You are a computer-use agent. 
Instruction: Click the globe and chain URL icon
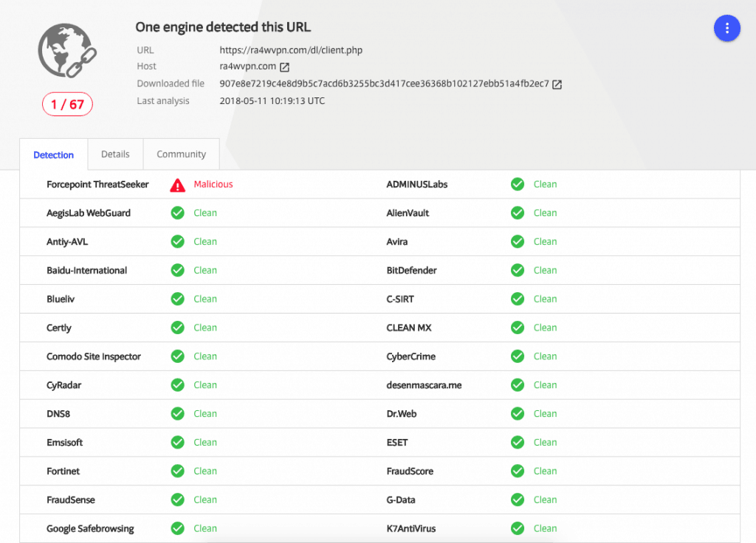pyautogui.click(x=67, y=51)
